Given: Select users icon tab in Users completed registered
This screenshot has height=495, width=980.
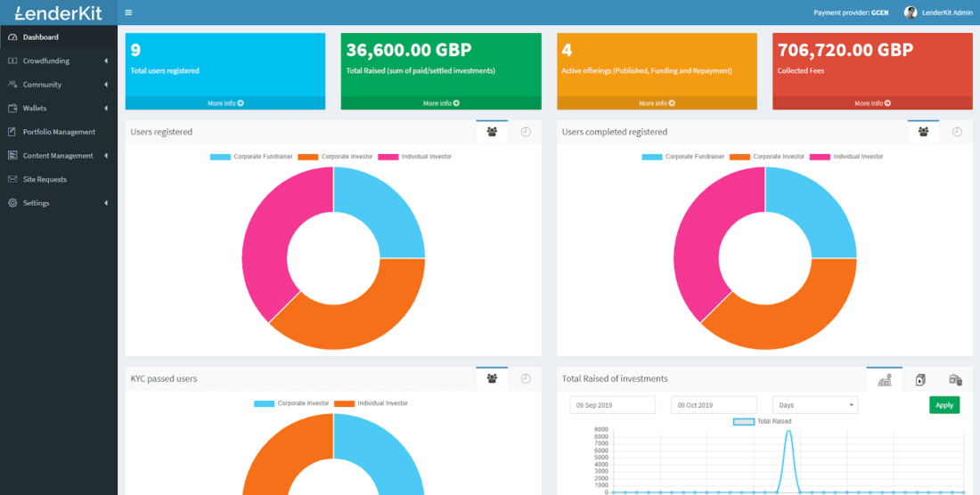Looking at the screenshot, I should 923,132.
